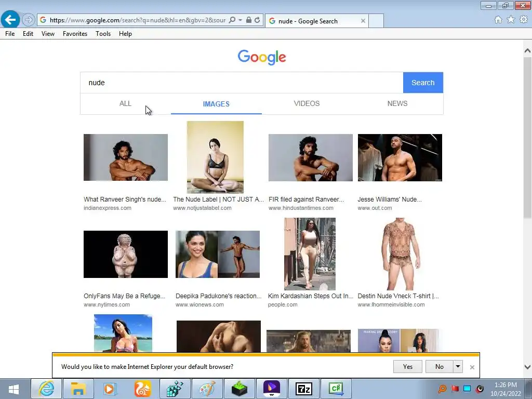This screenshot has width=532, height=399.
Task: Open the File menu
Action: click(10, 34)
